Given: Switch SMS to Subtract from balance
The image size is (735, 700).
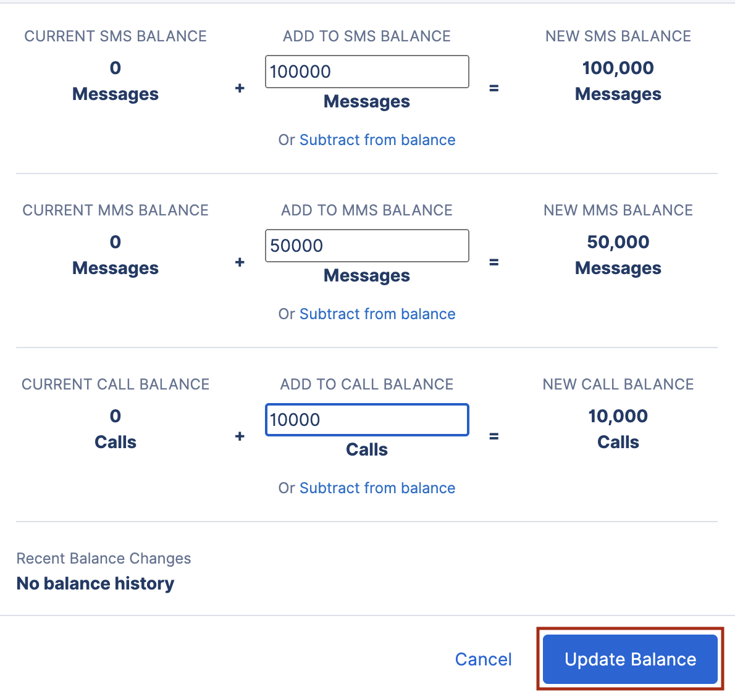Looking at the screenshot, I should coord(377,140).
